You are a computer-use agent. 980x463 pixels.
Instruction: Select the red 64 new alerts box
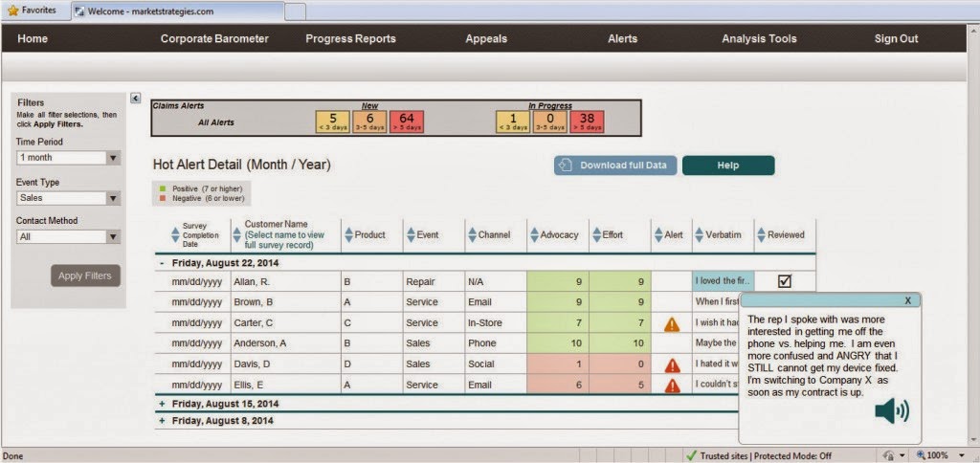click(x=406, y=121)
